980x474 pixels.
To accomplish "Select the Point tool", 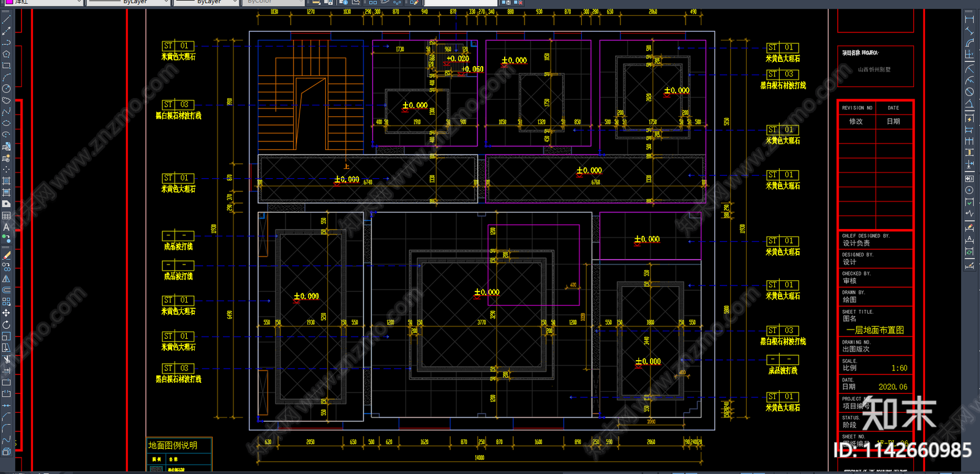I will coord(6,169).
